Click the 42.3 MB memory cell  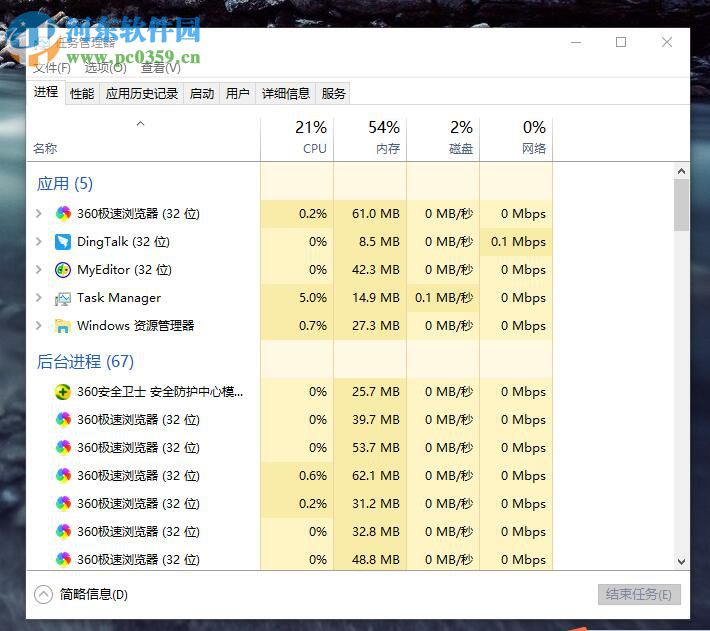[x=370, y=270]
